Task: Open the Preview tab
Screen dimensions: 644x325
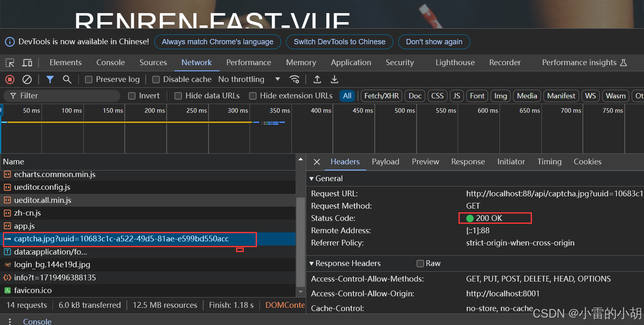Action: 426,162
